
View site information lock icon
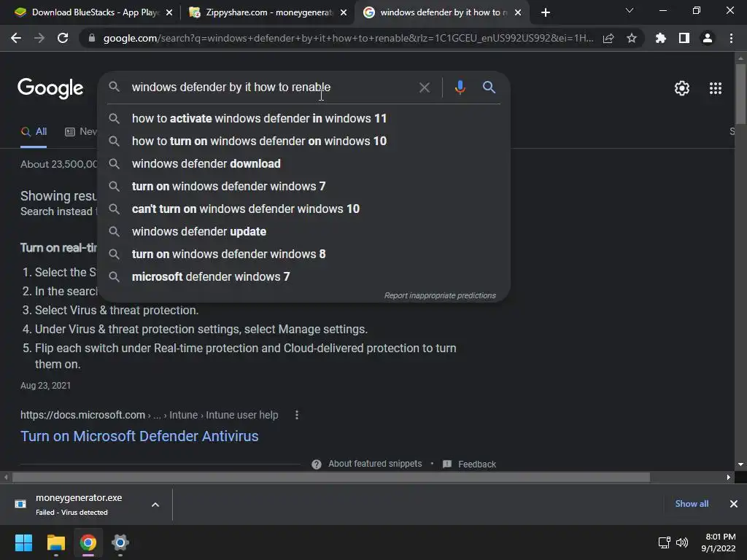click(x=92, y=38)
